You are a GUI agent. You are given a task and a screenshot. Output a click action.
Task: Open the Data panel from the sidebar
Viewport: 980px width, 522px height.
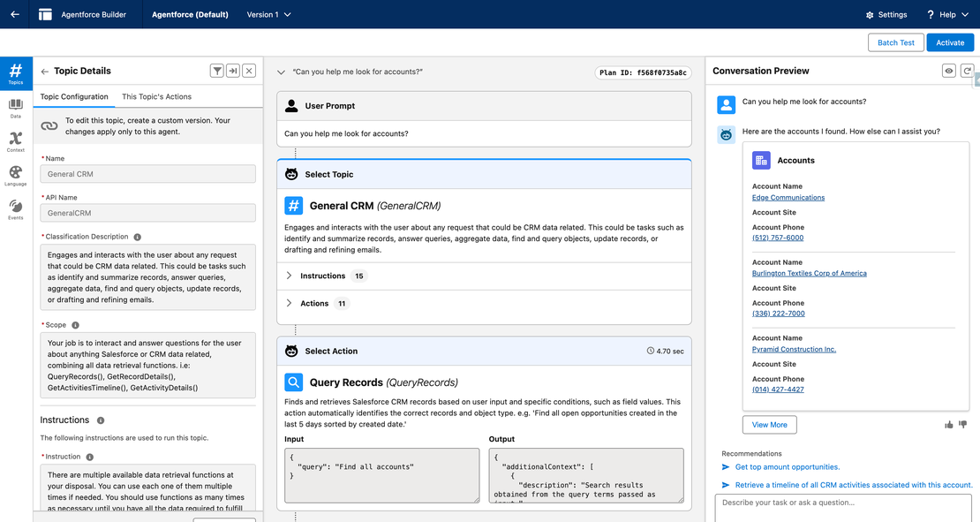tap(16, 106)
